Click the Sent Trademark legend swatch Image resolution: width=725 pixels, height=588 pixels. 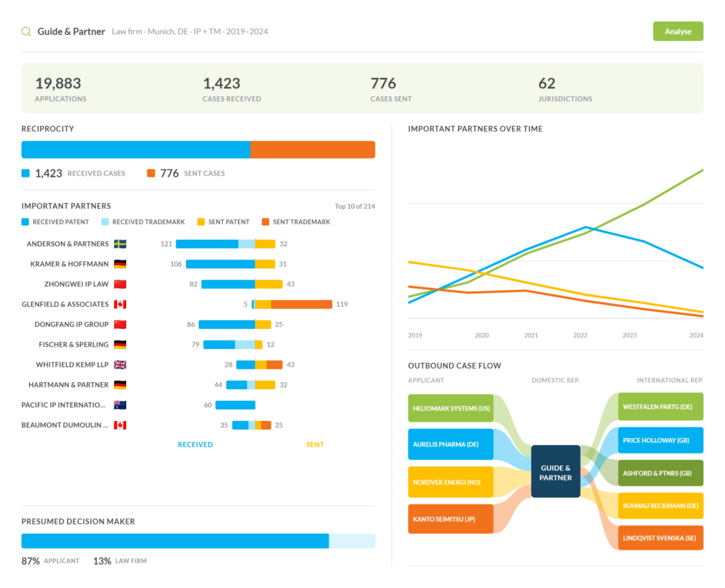266,222
